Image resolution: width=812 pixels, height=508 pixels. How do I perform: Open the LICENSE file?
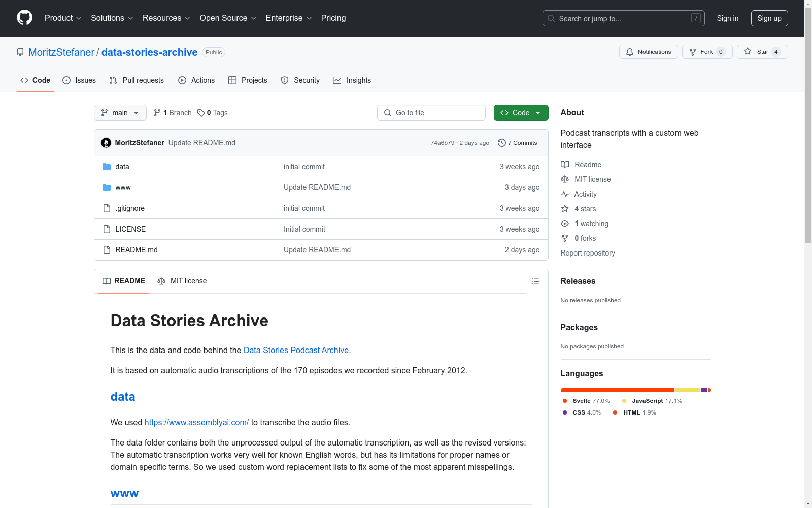coord(130,229)
